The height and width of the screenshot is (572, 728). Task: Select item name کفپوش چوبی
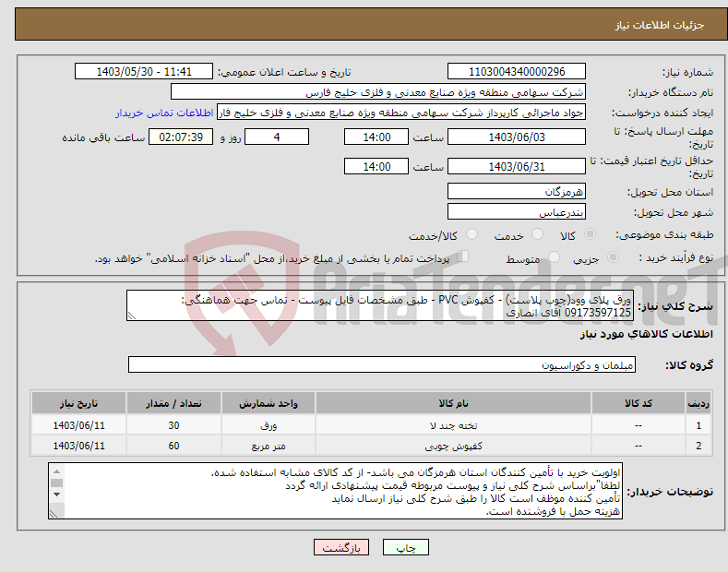tap(453, 446)
